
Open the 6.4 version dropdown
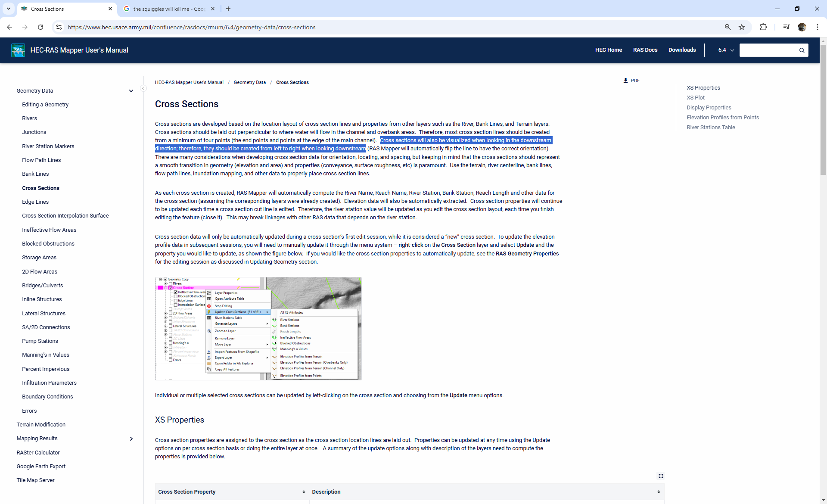click(x=726, y=50)
